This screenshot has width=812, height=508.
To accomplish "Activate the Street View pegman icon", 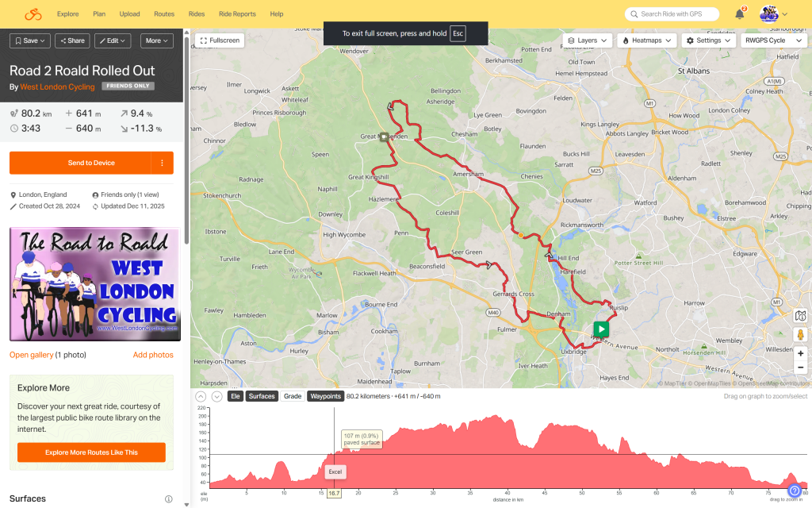I will [x=801, y=334].
